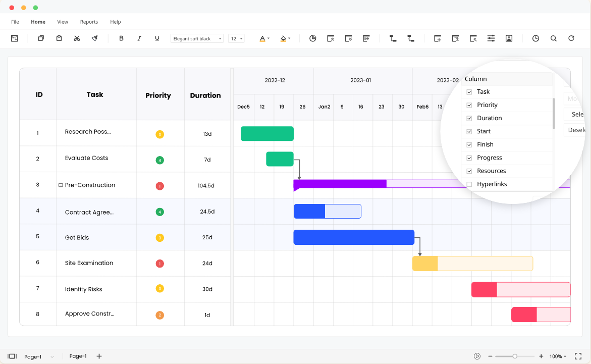Open the fill color dropdown arrow
The height and width of the screenshot is (364, 591).
[x=289, y=38]
